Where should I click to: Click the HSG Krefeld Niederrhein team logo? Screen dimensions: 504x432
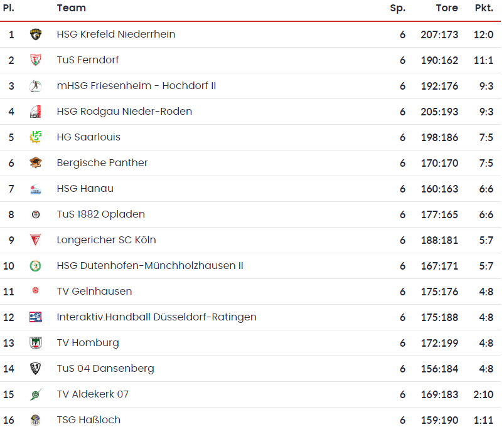(36, 34)
